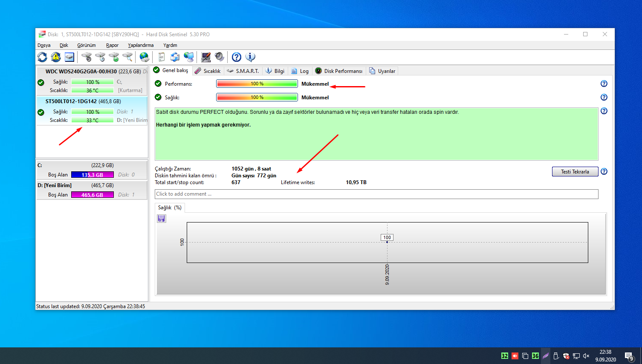The image size is (642, 364).
Task: Click the running time value 1052 gün, 8 saat
Action: click(251, 169)
